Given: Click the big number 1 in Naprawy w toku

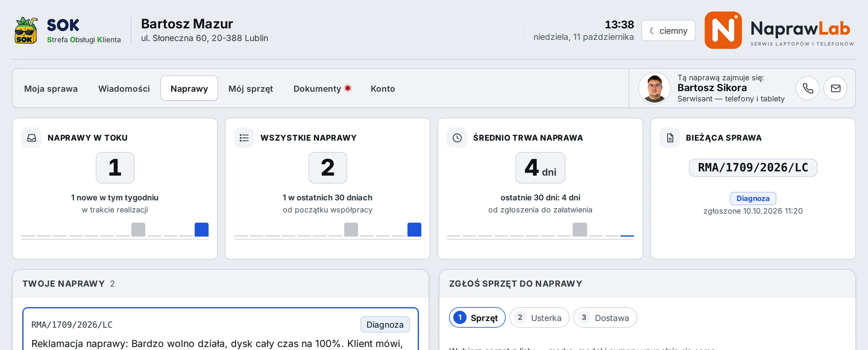Looking at the screenshot, I should tap(115, 168).
